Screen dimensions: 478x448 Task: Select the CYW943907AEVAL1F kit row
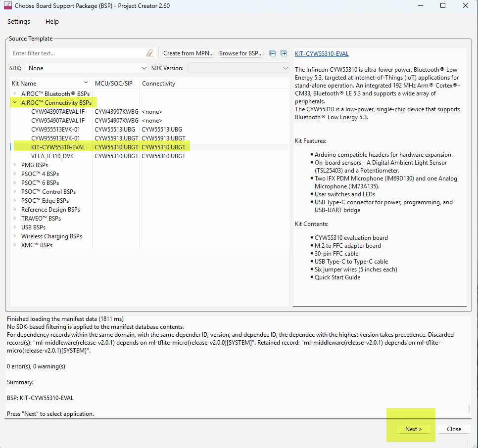pos(149,112)
